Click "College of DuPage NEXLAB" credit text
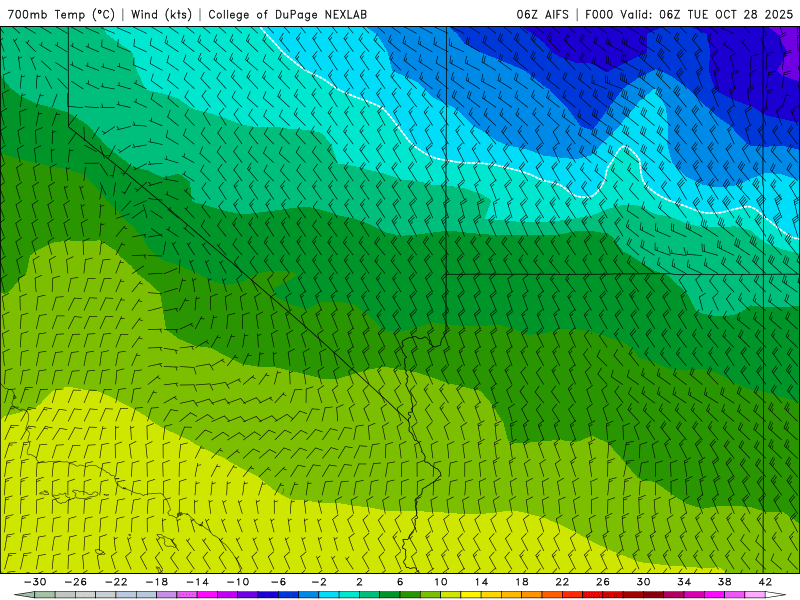 287,14
